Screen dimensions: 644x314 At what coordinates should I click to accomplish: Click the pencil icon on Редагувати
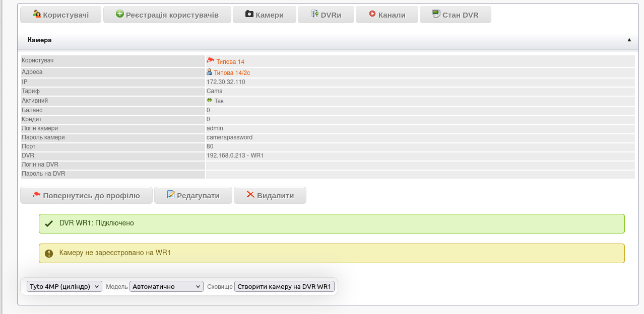coord(171,195)
